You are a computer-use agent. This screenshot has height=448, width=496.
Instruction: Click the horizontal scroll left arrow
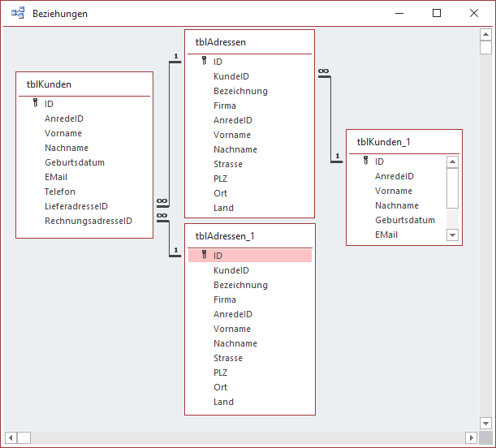tap(10, 437)
